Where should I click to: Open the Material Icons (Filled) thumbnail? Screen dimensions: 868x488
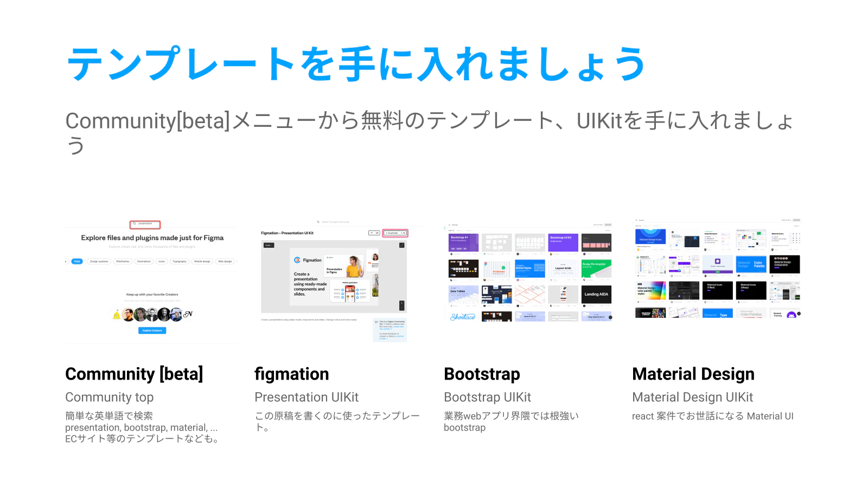[x=717, y=291]
